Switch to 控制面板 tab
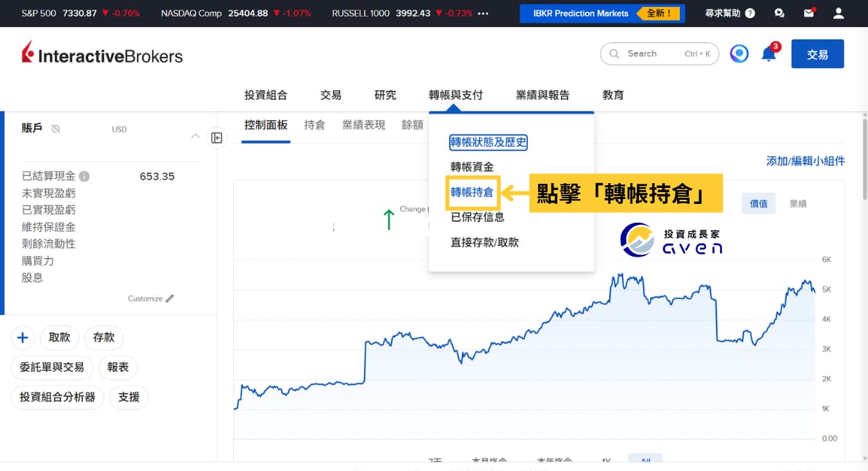868x471 pixels. [266, 125]
